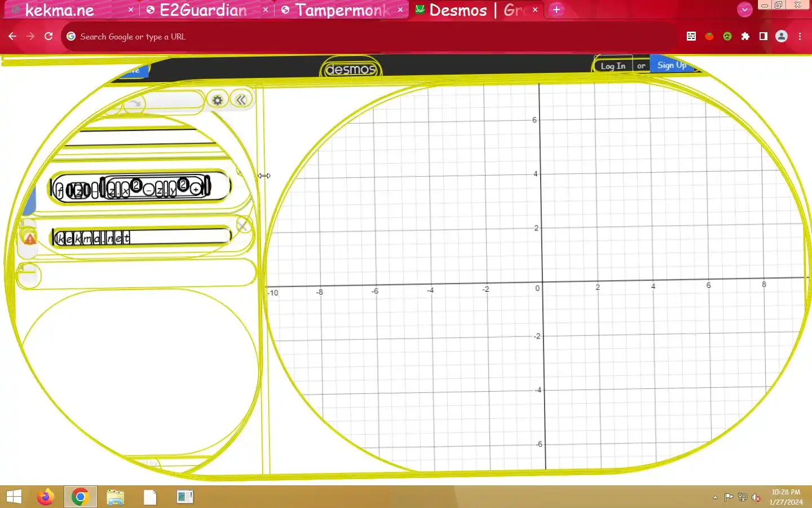Click the Desmos logo in the header
This screenshot has width=812, height=508.
tap(351, 69)
